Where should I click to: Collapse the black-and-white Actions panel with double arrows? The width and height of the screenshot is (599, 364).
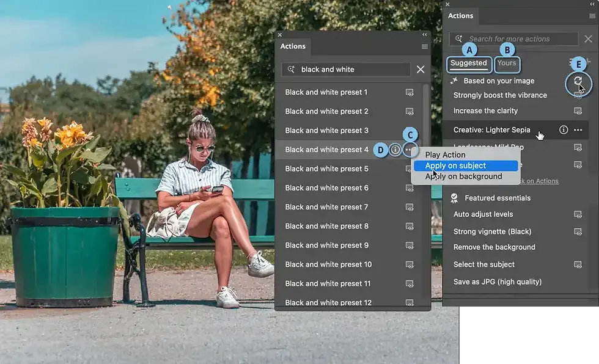tap(424, 35)
